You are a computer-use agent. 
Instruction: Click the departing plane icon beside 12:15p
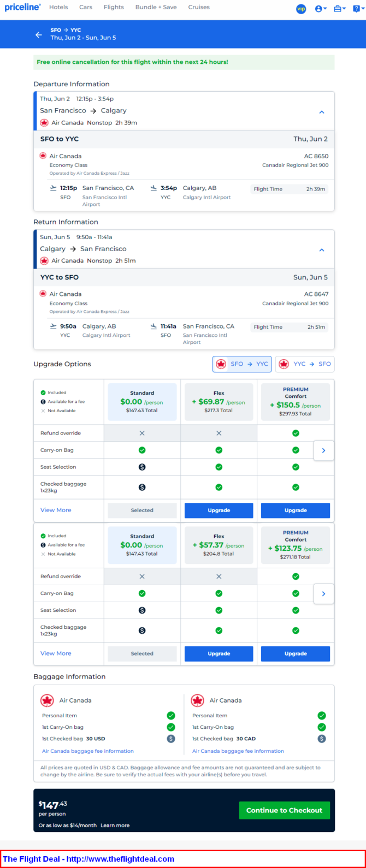53,188
